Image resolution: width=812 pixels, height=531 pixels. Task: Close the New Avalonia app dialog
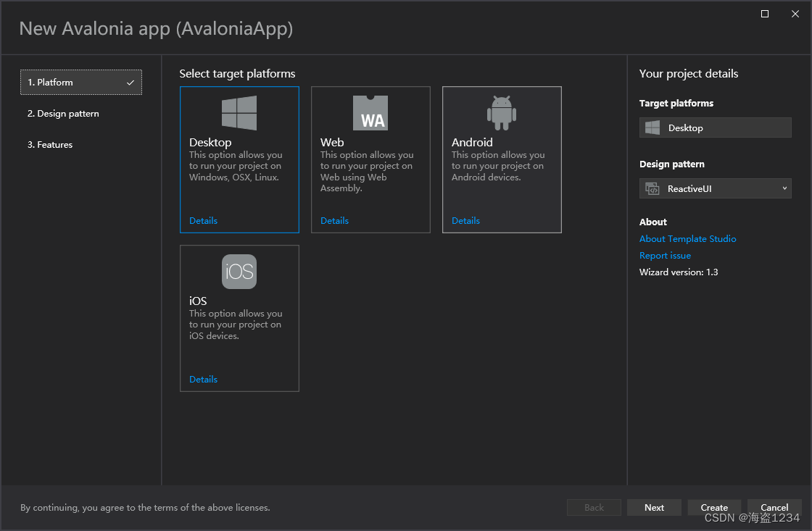tap(795, 14)
